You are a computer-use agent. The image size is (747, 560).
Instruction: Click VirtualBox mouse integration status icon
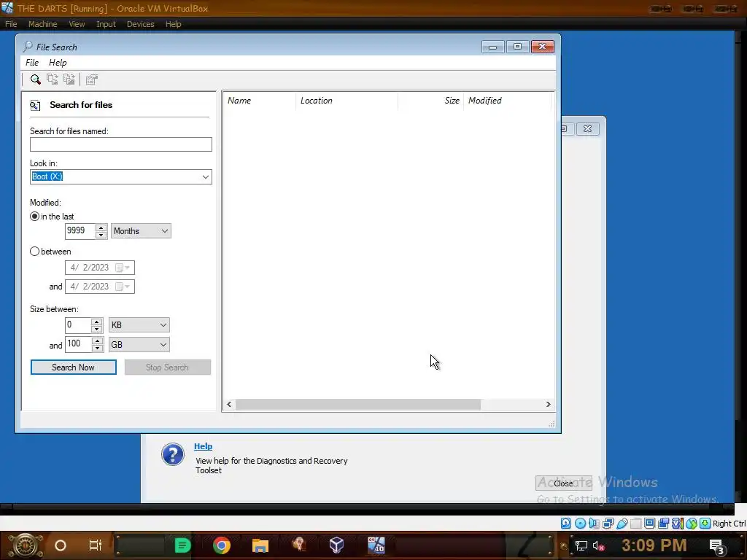(692, 524)
